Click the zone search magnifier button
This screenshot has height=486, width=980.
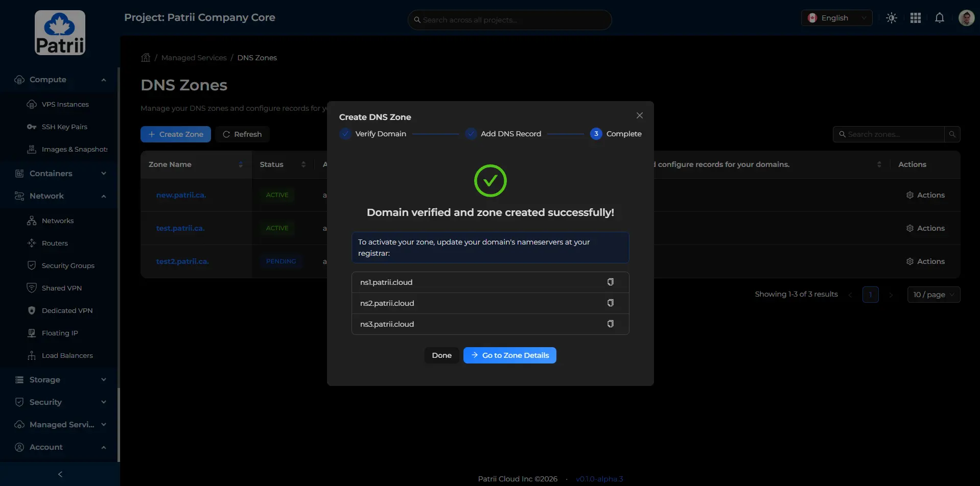click(x=952, y=134)
